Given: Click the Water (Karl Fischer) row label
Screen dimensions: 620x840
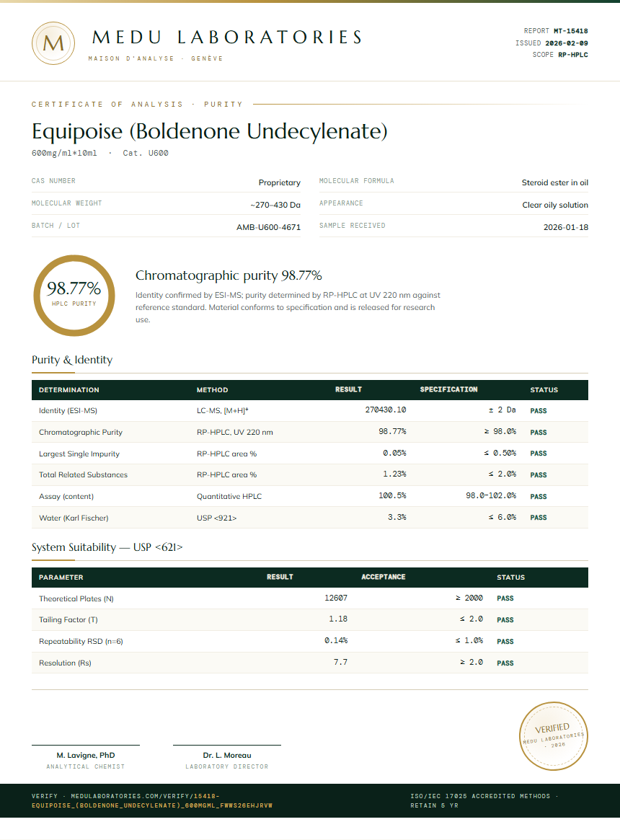Looking at the screenshot, I should tap(74, 518).
